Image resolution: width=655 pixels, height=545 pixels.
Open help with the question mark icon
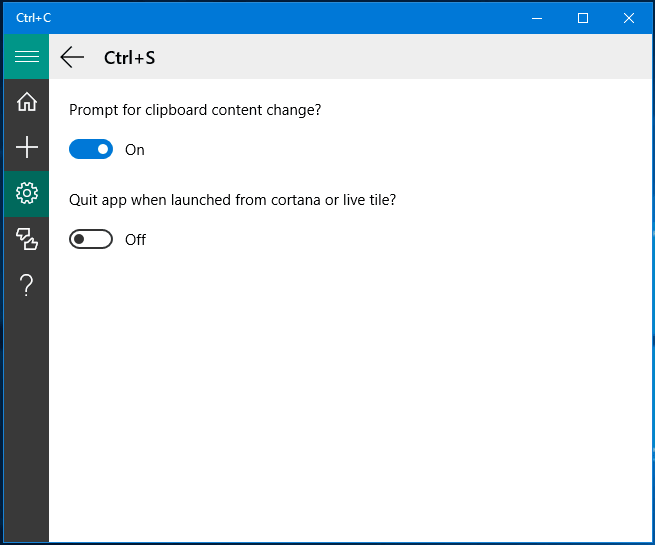[x=27, y=285]
